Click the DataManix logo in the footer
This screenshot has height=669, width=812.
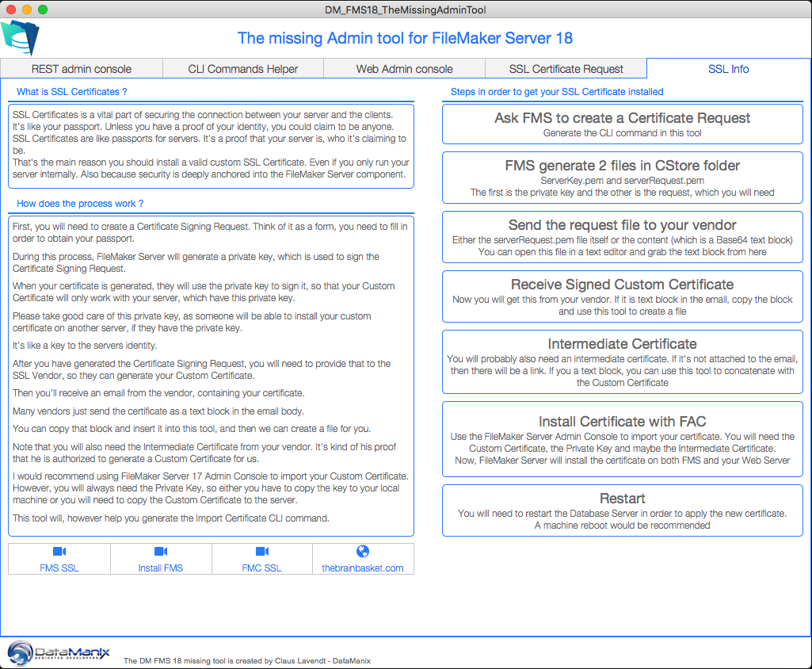click(59, 652)
